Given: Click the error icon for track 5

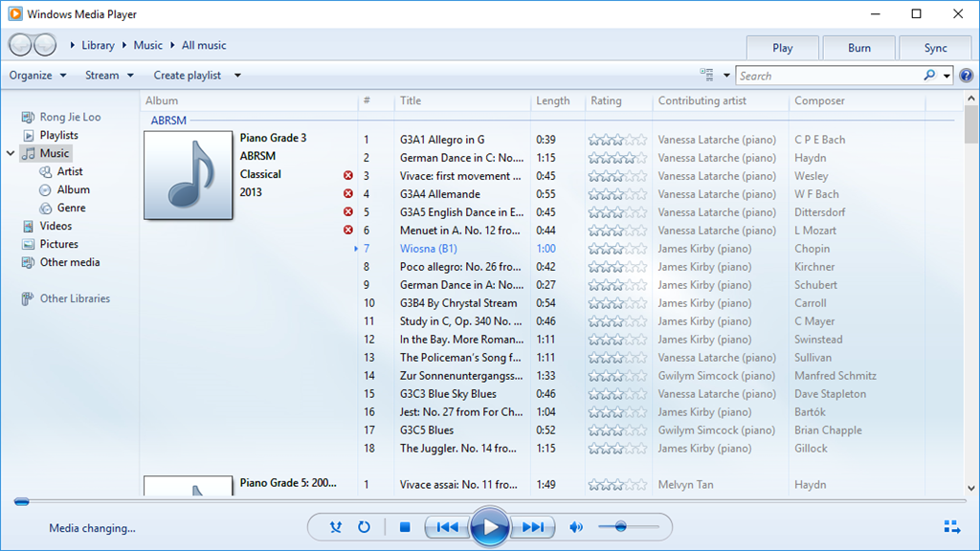Looking at the screenshot, I should point(348,211).
